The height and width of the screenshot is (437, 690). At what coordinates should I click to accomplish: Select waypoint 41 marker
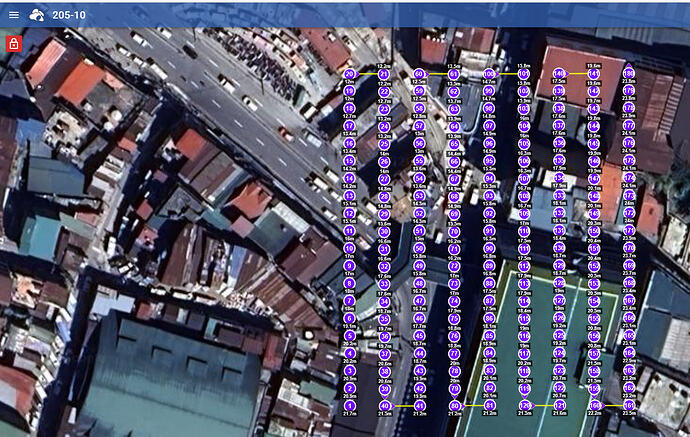[419, 405]
